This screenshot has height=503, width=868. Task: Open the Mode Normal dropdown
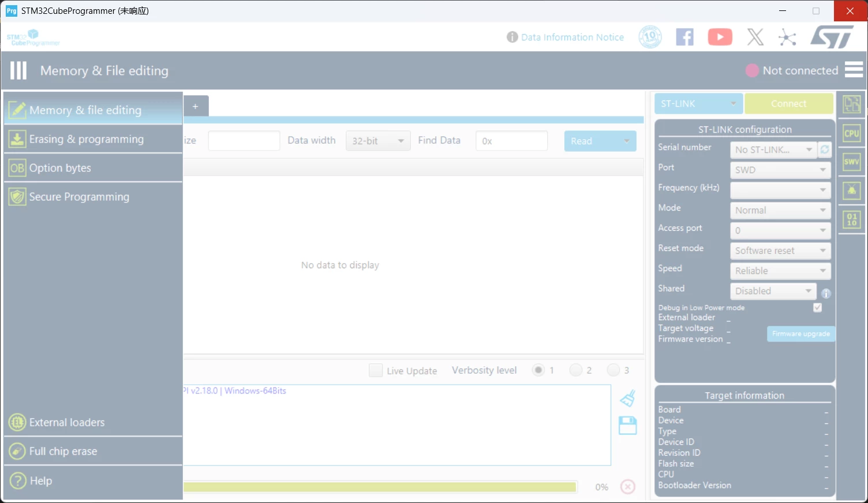pyautogui.click(x=780, y=210)
